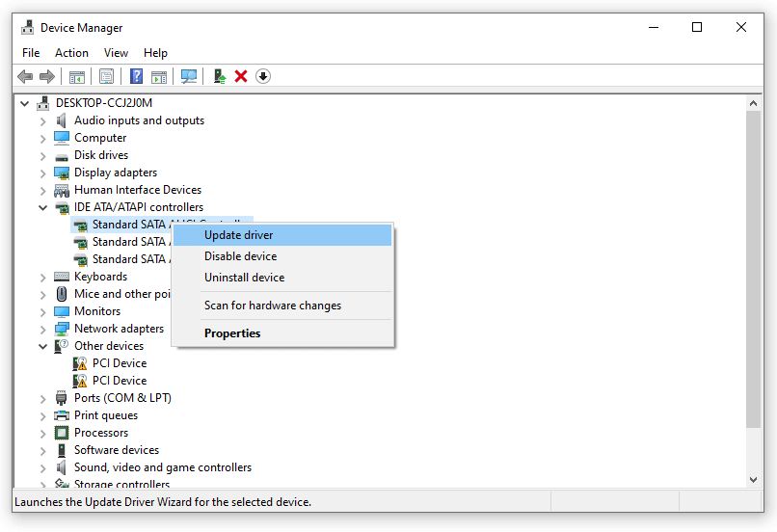Image resolution: width=777 pixels, height=532 pixels.
Task: Select the second Standard SATA controller entry
Action: (x=131, y=242)
